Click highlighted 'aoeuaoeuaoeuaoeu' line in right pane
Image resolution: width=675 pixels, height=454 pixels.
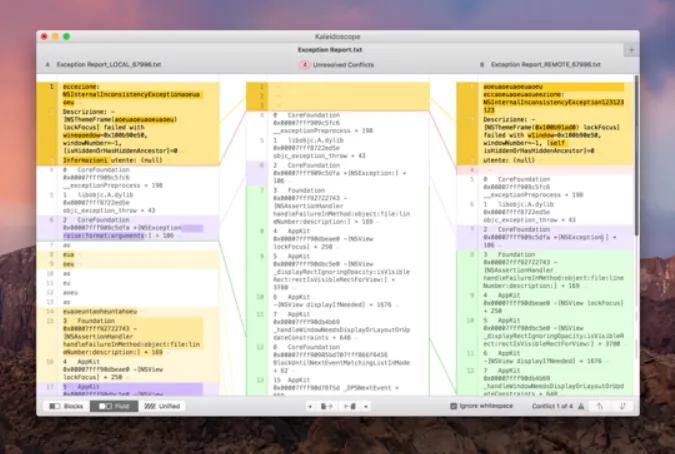pos(554,86)
